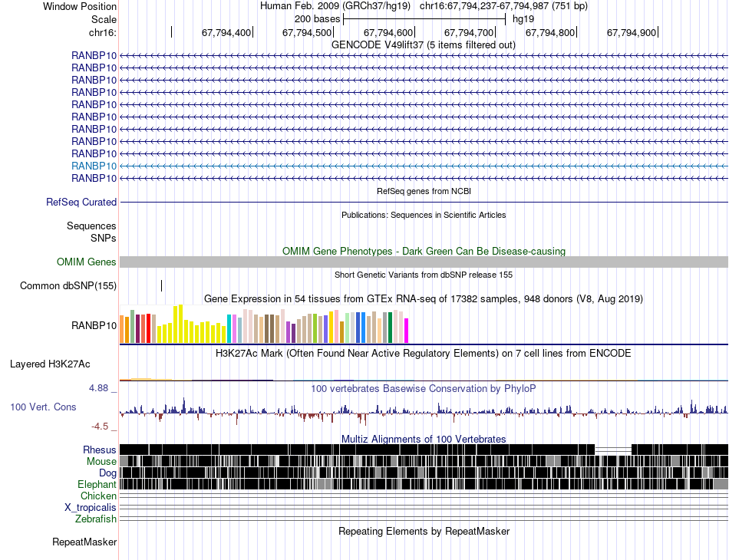Click the Rhesus alignment row label
This screenshot has width=729, height=560.
coord(100,450)
